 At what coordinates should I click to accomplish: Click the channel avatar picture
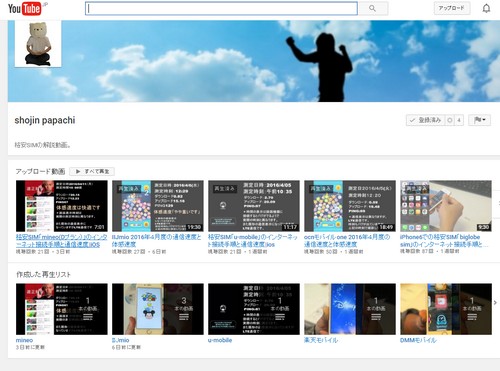pos(38,44)
